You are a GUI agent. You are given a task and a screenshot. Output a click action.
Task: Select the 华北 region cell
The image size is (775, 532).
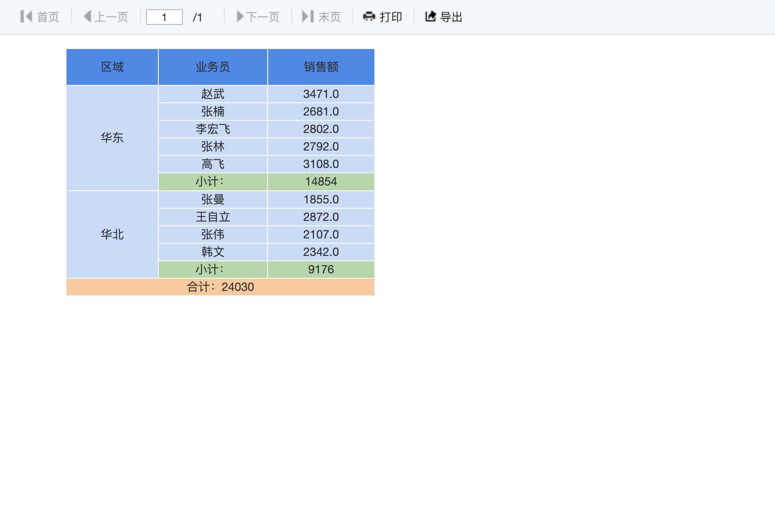point(112,234)
